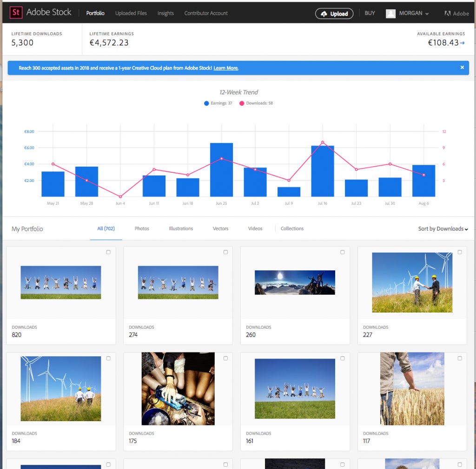
Task: Tick checkbox on handshake wind turbine photo
Action: click(460, 252)
